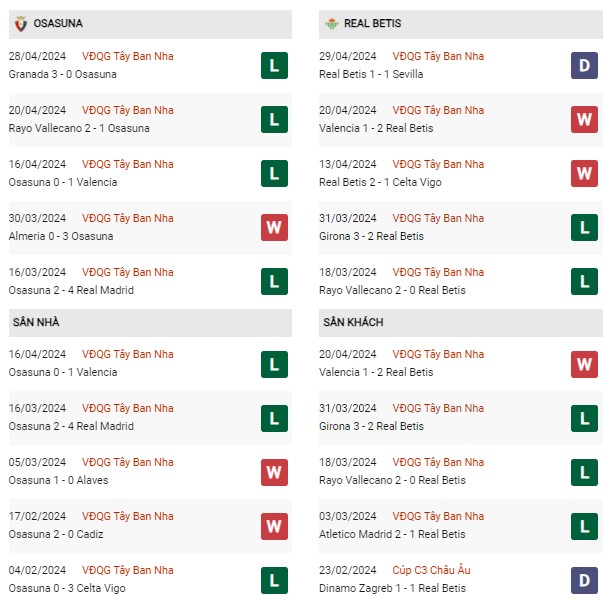Image resolution: width=604 pixels, height=600 pixels.
Task: Click the W badge for Osasuna 1 - 0 Alaves
Action: pyautogui.click(x=273, y=472)
